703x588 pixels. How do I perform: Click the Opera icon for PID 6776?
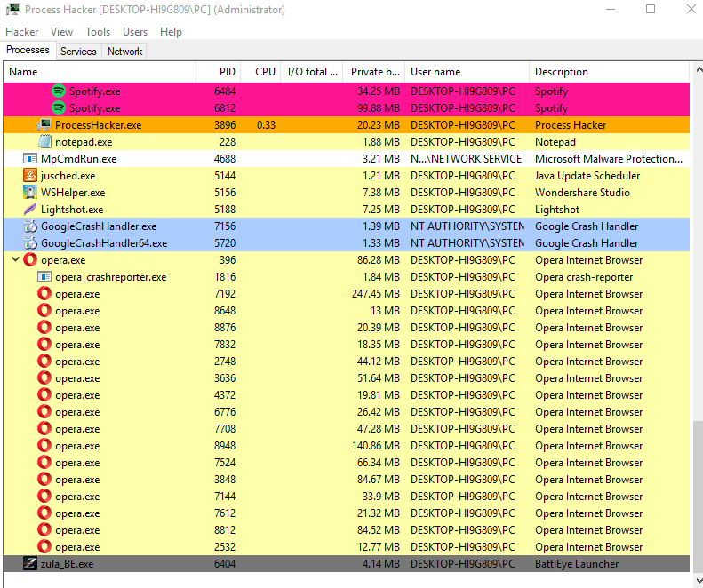[x=44, y=412]
